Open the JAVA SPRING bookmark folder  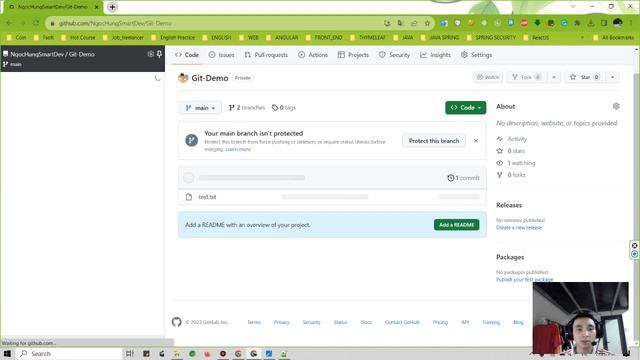[x=440, y=38]
